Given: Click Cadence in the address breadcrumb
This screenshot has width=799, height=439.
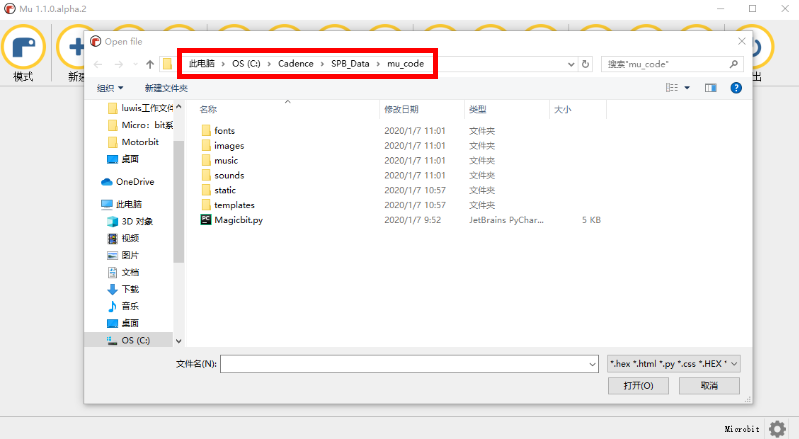Looking at the screenshot, I should [296, 64].
